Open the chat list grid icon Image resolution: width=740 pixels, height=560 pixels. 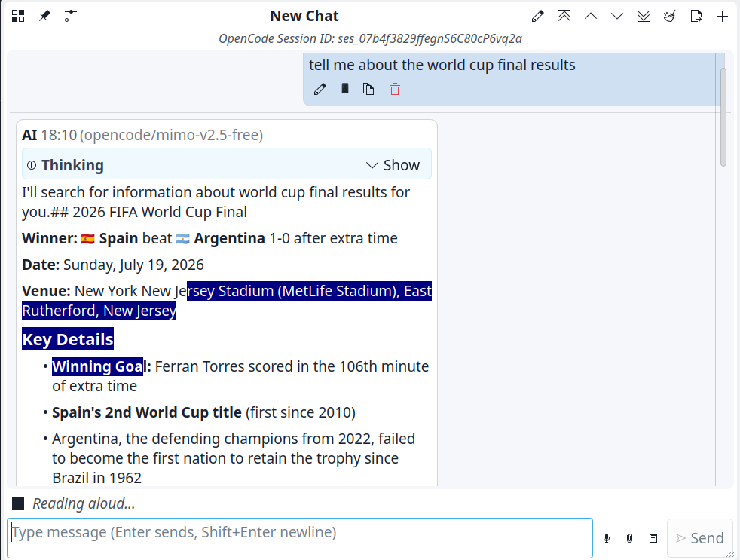[x=18, y=16]
